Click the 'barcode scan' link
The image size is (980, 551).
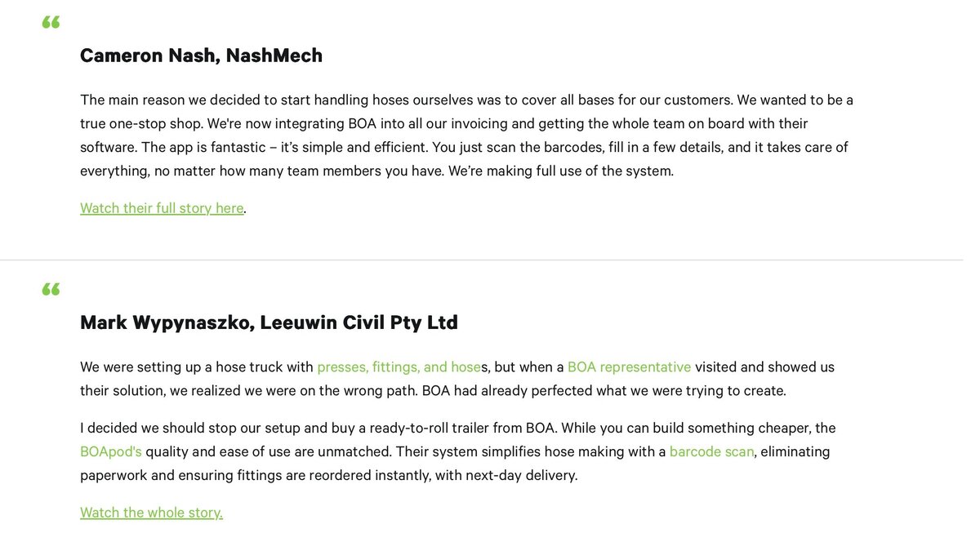[711, 451]
